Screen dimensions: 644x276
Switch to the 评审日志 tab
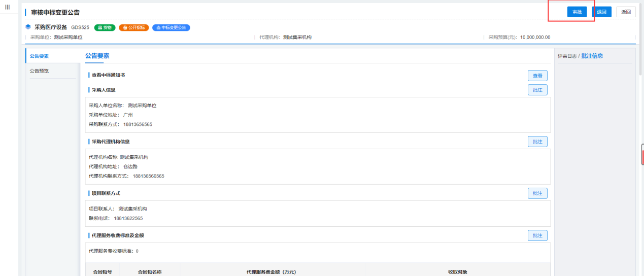point(567,56)
